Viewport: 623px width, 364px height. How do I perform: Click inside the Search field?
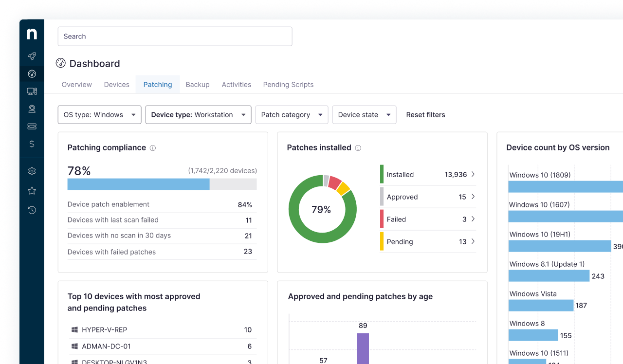tap(175, 36)
